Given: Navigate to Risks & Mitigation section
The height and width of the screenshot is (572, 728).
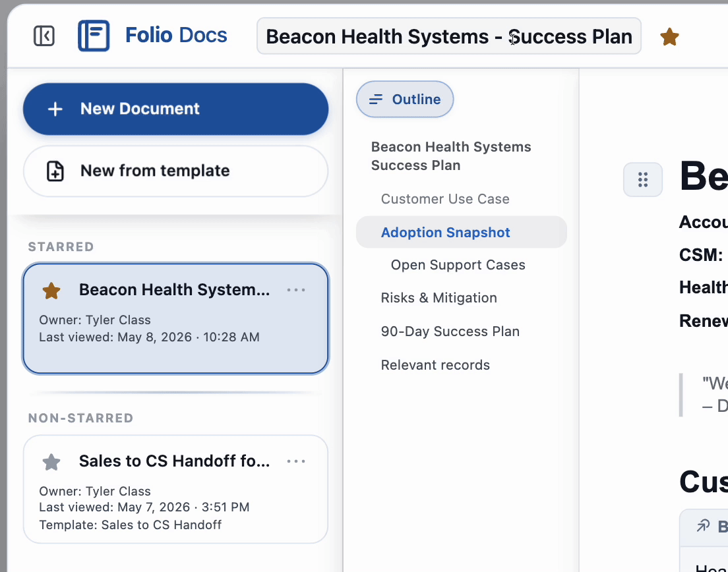Looking at the screenshot, I should (x=439, y=298).
